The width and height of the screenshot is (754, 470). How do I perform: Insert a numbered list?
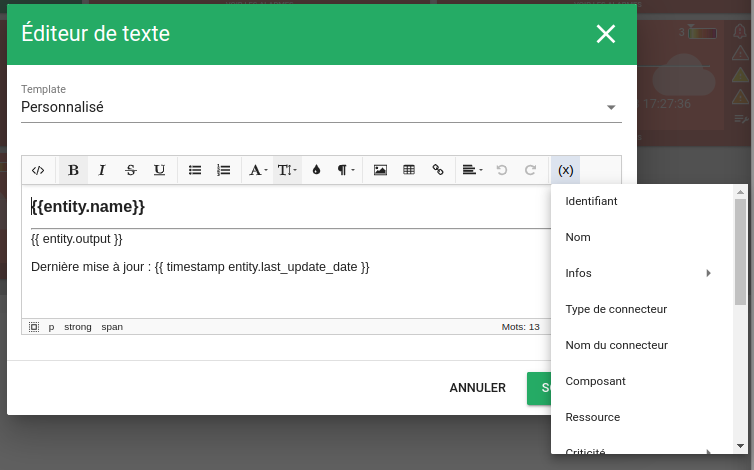[x=224, y=170]
